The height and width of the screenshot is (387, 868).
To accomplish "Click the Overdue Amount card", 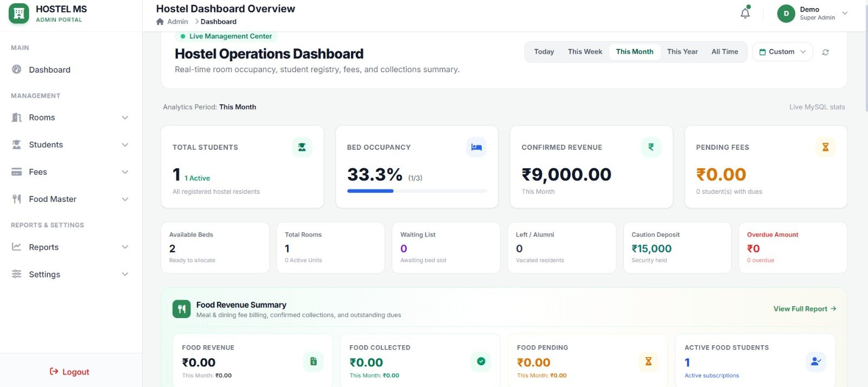I will [x=793, y=248].
